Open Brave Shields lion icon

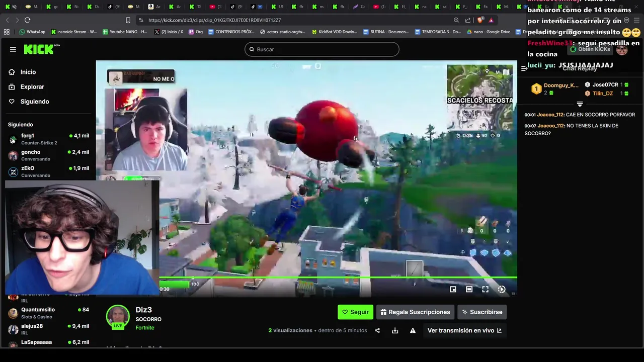[x=480, y=20]
